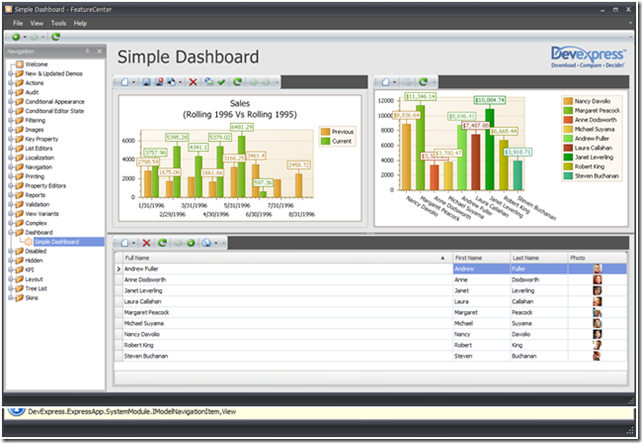
Task: Click Janet Leverling legend color swatch
Action: point(568,157)
